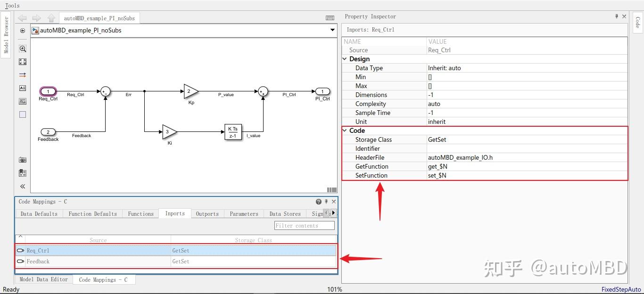Open the viewmarks icon in palette
Screen dimensions: 644x294
pos(23,173)
